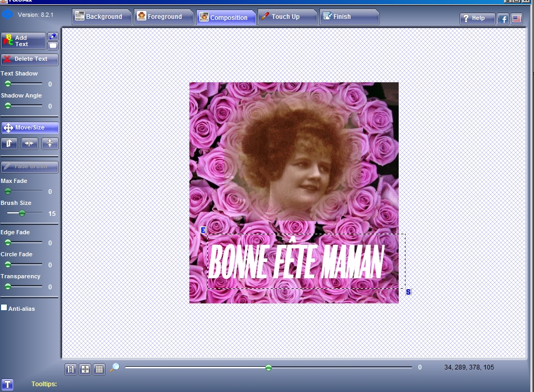Click the Tooltips: label
The height and width of the screenshot is (392, 534).
point(44,384)
